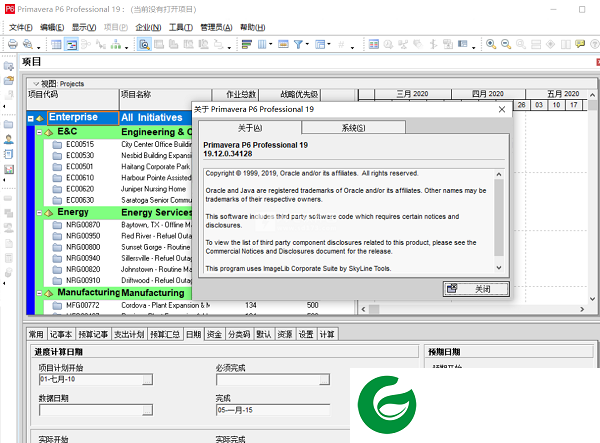Open the 必须完成 date picker button
Image resolution: width=600 pixels, height=443 pixels.
pos(324,379)
